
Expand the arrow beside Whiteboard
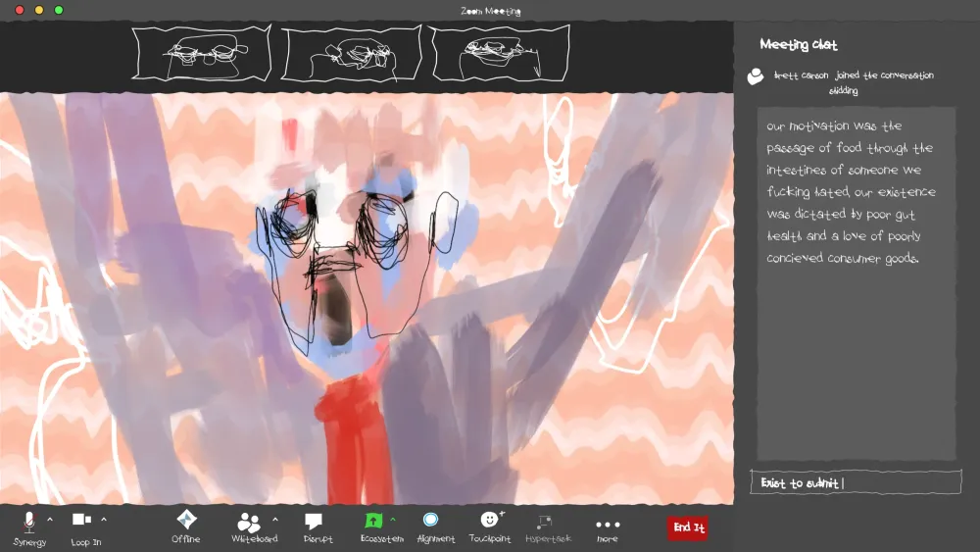(x=275, y=520)
